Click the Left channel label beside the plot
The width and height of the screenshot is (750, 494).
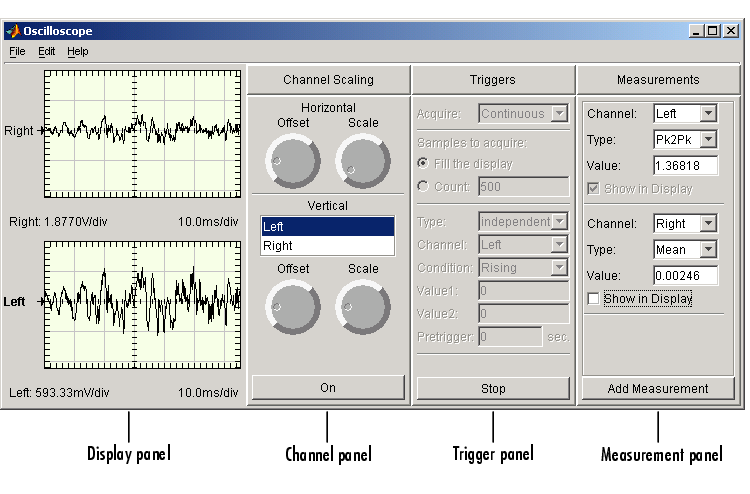coord(14,301)
